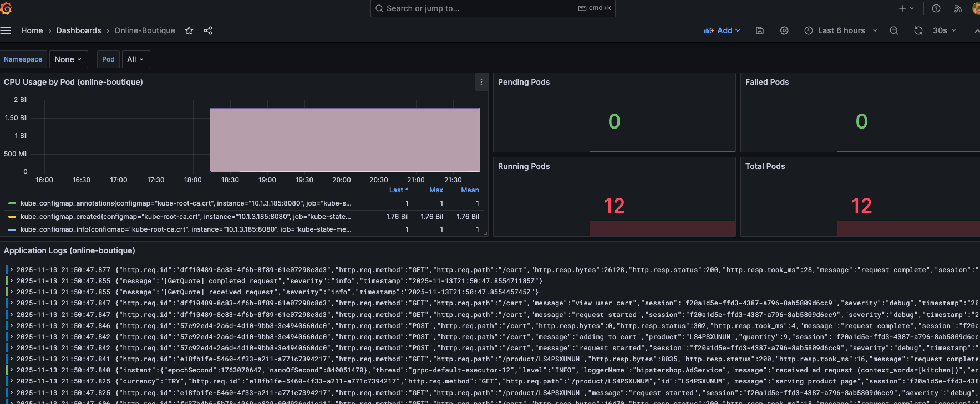
Task: Click green color swatch of kube_configmap_annotations
Action: point(12,203)
